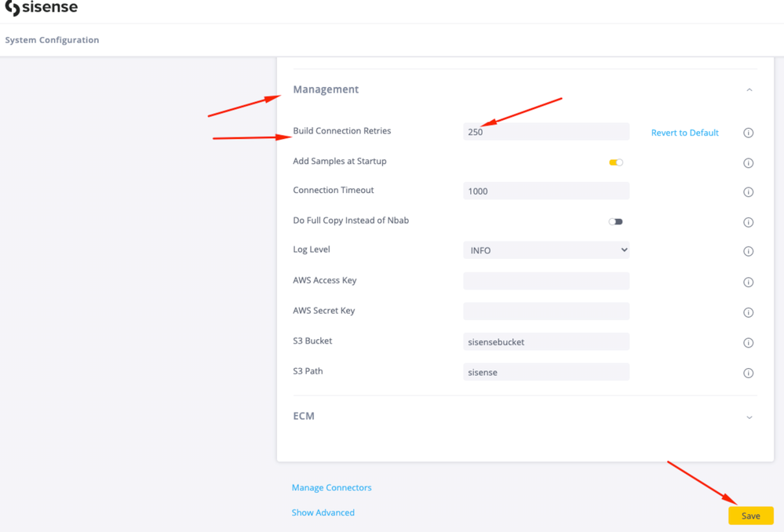This screenshot has width=784, height=532.
Task: Click info icon beside Add Samples at Startup
Action: coord(748,163)
